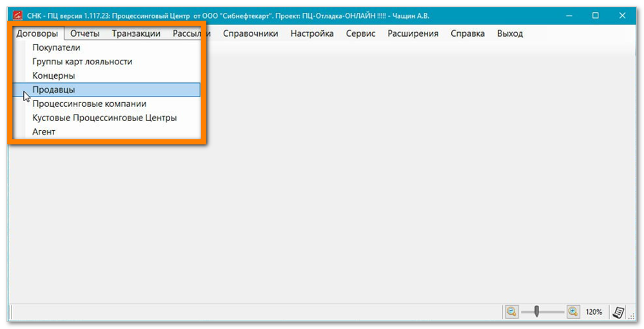
Task: Click the zoom out magnifier icon
Action: (x=511, y=312)
